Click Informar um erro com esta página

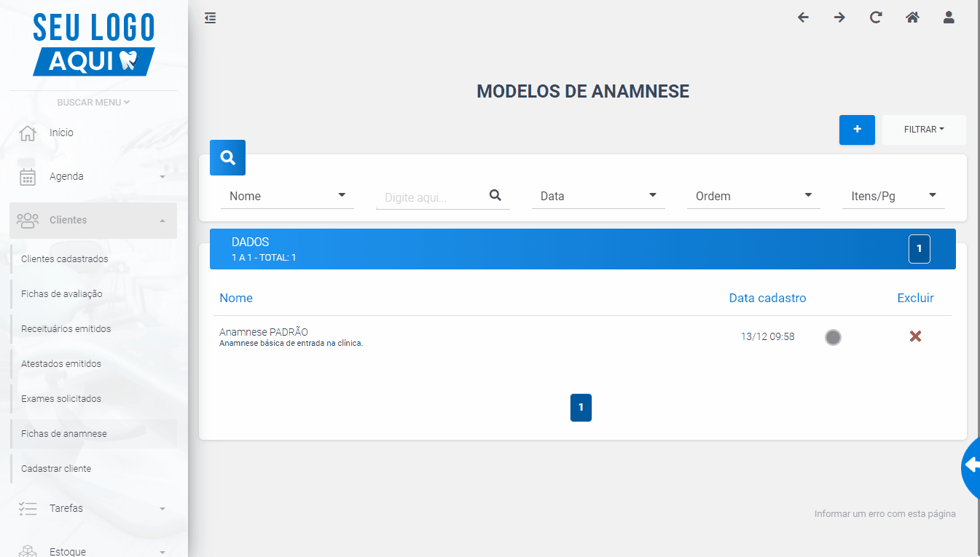[x=885, y=514]
